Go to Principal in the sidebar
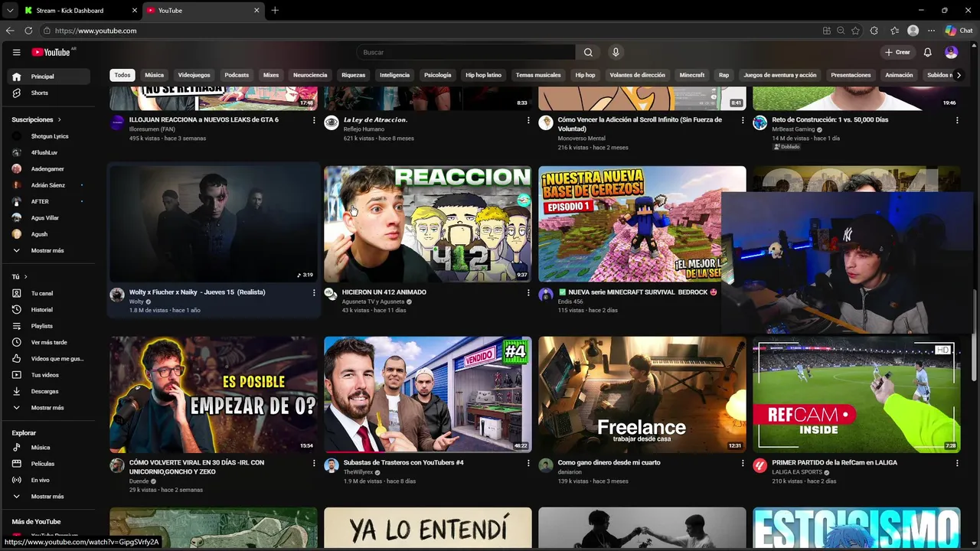This screenshot has height=551, width=980. (x=49, y=77)
